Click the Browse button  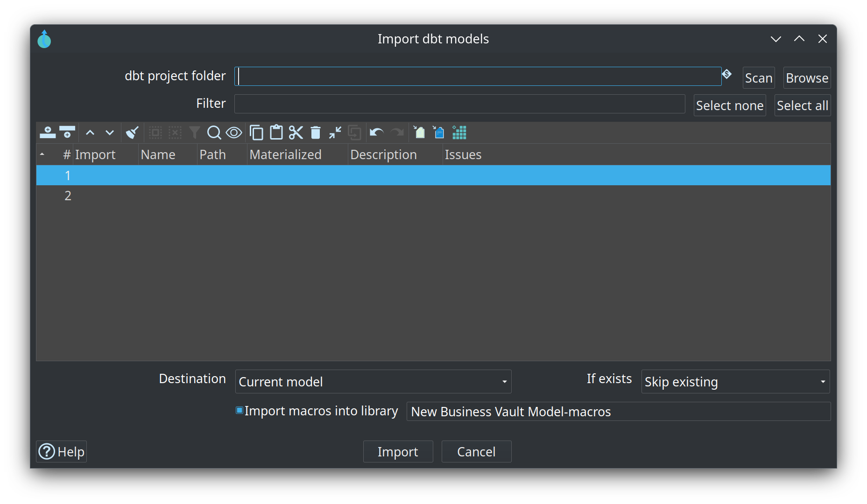tap(807, 78)
